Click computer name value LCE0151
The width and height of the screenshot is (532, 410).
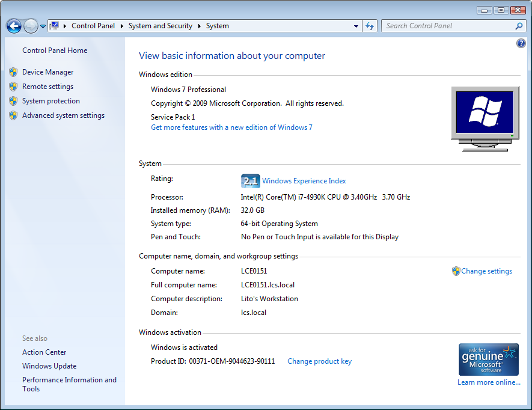254,271
